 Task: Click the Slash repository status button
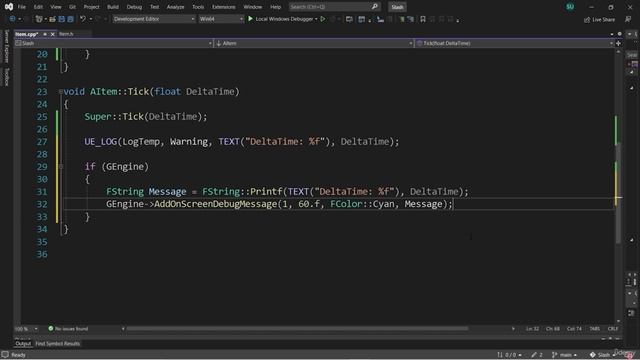[x=602, y=355]
